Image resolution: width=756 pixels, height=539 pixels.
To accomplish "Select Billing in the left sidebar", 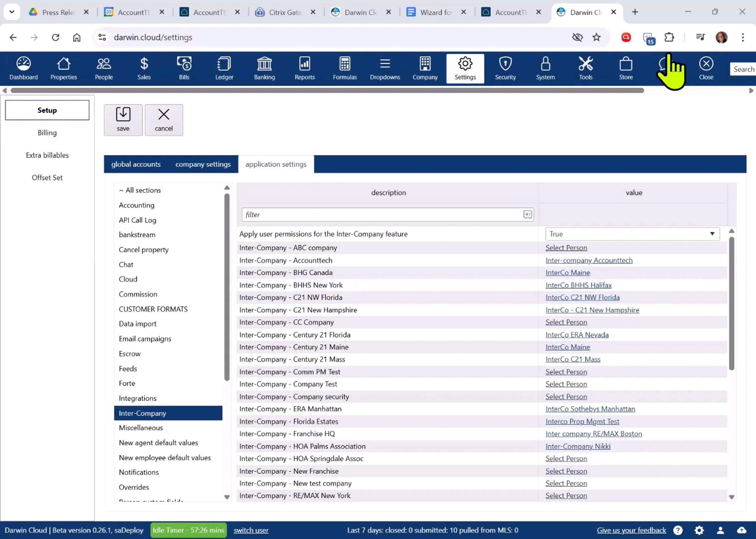I will tap(47, 133).
